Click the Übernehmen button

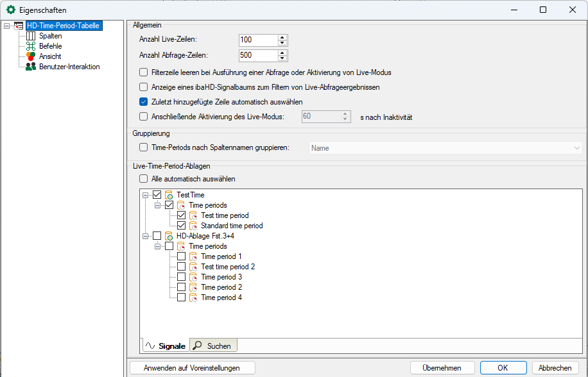pos(442,368)
